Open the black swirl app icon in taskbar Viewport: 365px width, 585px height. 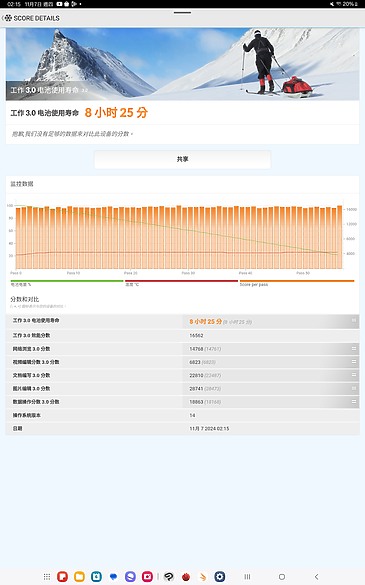169,576
